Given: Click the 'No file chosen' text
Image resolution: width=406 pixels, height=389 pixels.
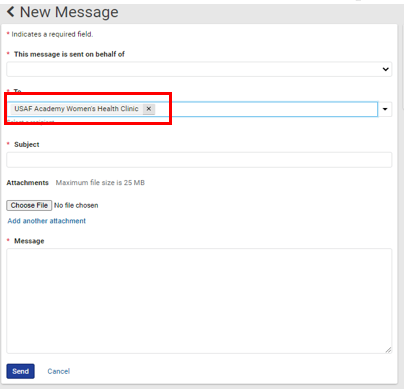Looking at the screenshot, I should [x=76, y=205].
